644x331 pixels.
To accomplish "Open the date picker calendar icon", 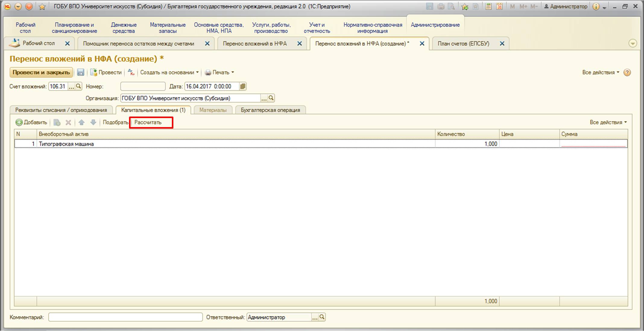I will (243, 86).
